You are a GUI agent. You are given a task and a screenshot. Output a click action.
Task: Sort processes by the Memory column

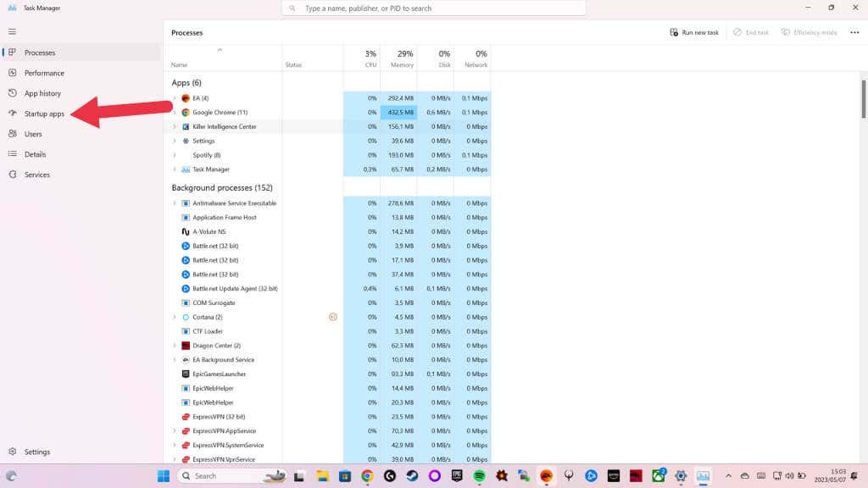coord(400,58)
